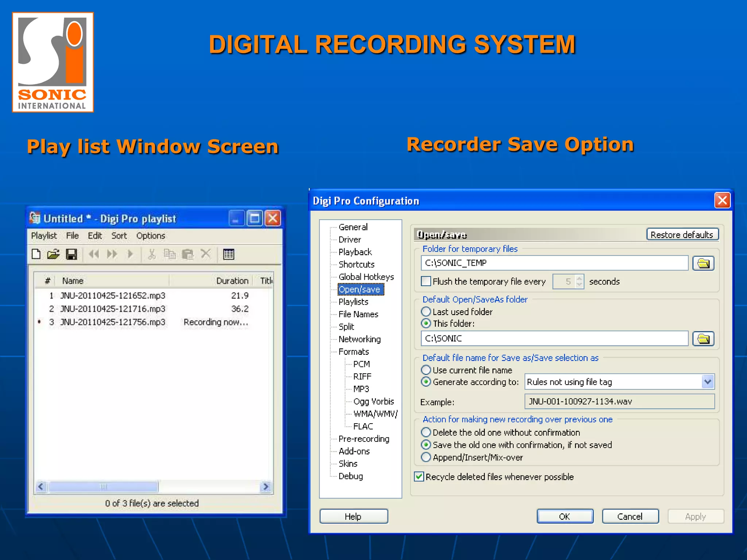
Task: Click the rewind double-arrow icon
Action: tap(94, 254)
